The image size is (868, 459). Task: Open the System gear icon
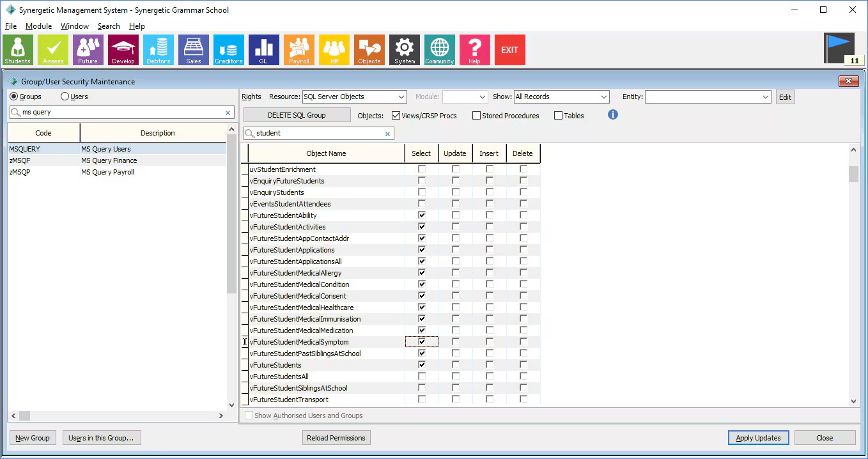point(405,50)
